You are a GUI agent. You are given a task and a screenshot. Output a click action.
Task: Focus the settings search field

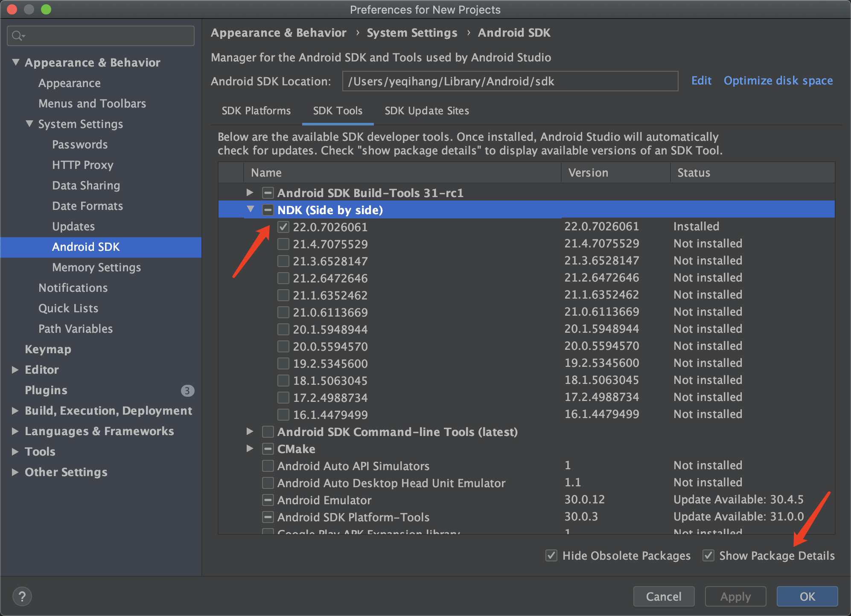point(101,36)
